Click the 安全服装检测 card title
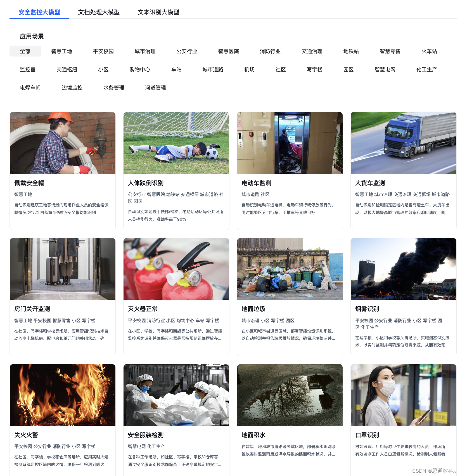 pos(146,435)
